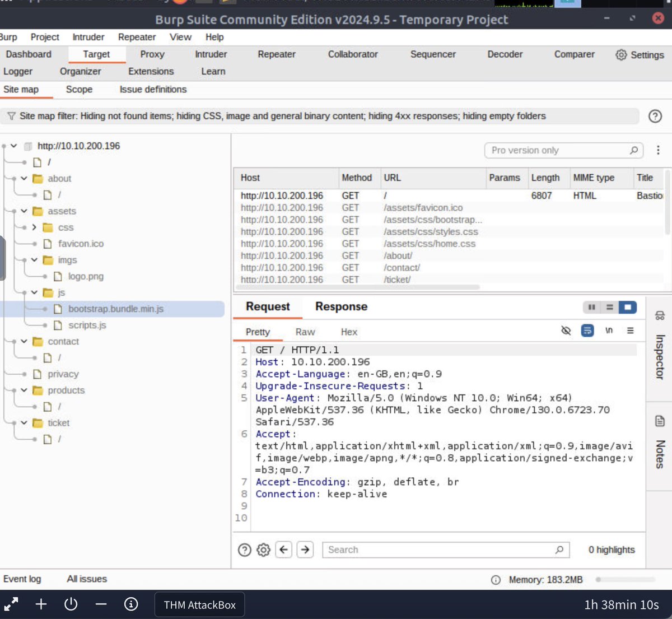Screen dimensions: 672x619
Task: Open the Decoder tab
Action: click(505, 54)
